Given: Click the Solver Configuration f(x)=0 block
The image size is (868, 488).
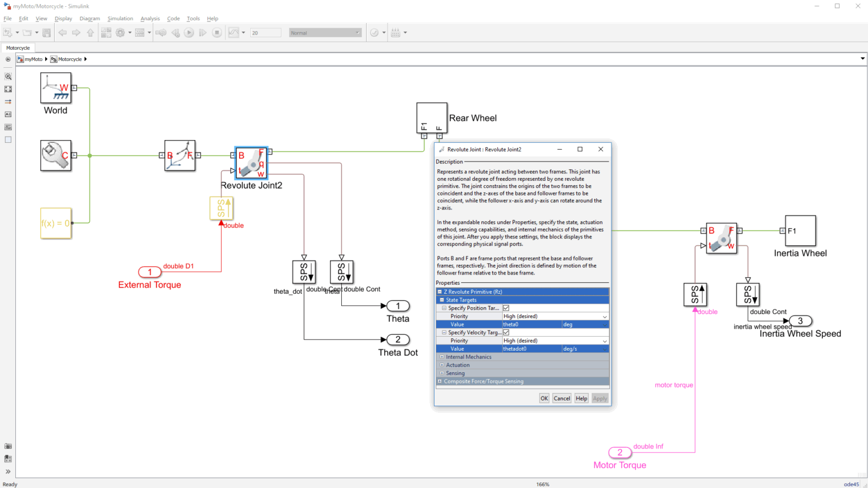Looking at the screenshot, I should coord(56,223).
